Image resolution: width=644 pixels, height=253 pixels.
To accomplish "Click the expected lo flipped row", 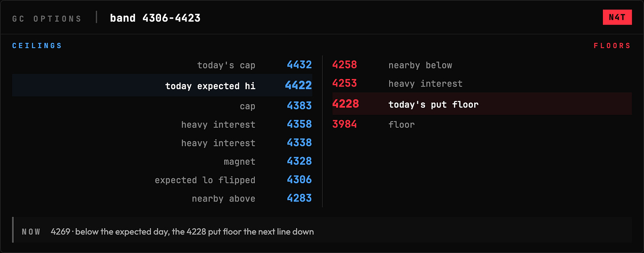I will 162,180.
